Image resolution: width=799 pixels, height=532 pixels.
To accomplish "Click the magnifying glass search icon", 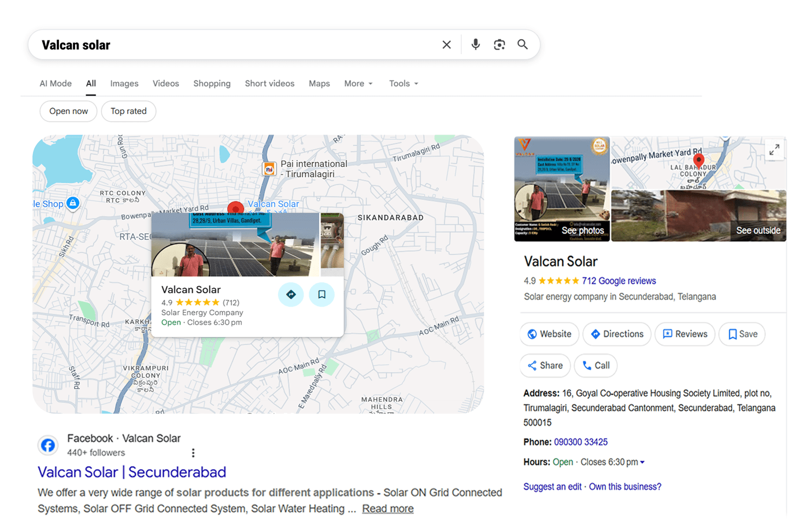I will click(522, 44).
